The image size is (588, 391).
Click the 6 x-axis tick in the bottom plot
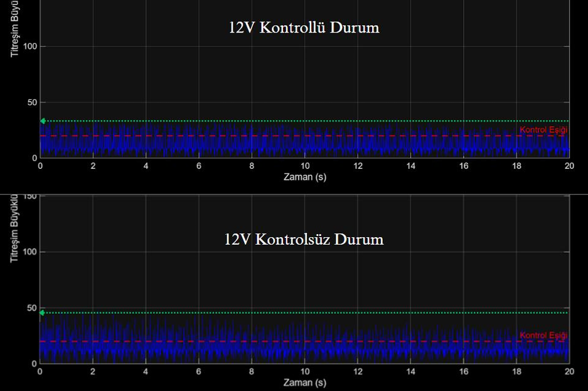[x=199, y=372]
